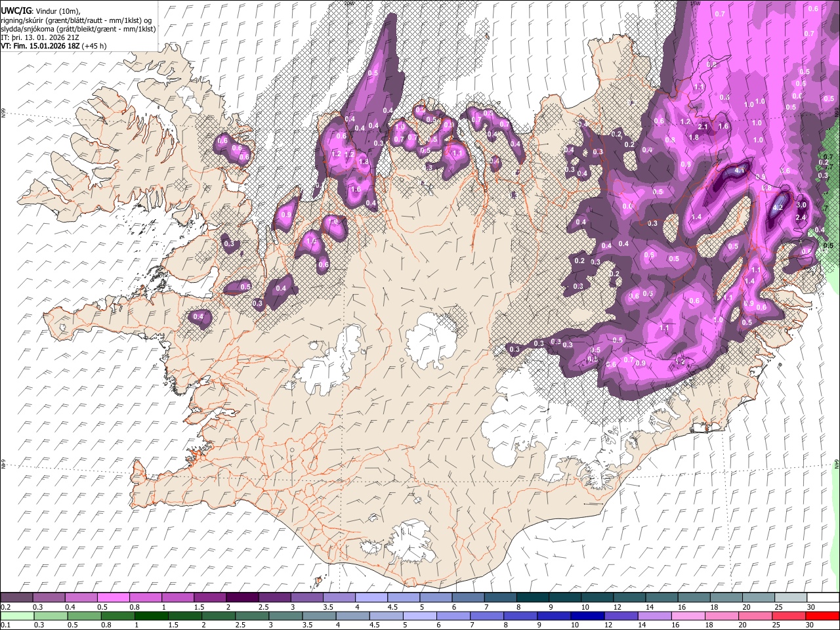The image size is (840, 630).
Task: Click the UWC/IG title text
Action: pyautogui.click(x=16, y=11)
